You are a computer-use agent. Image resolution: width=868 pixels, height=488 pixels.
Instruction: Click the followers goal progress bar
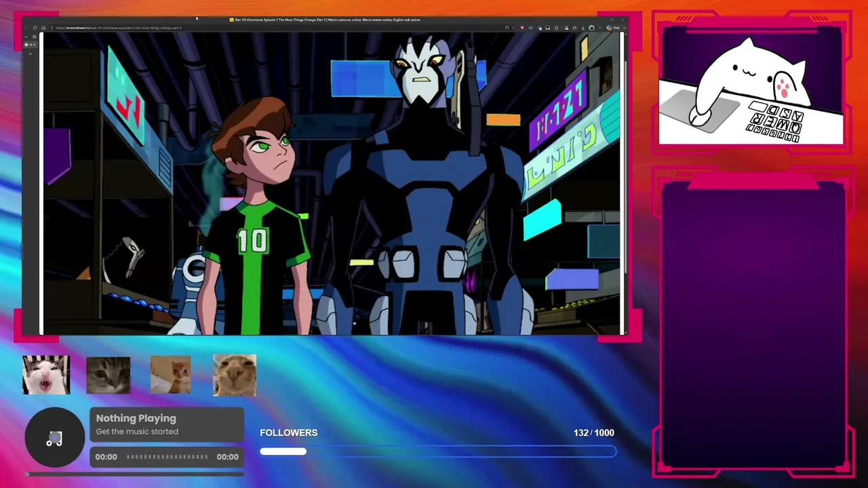point(438,451)
